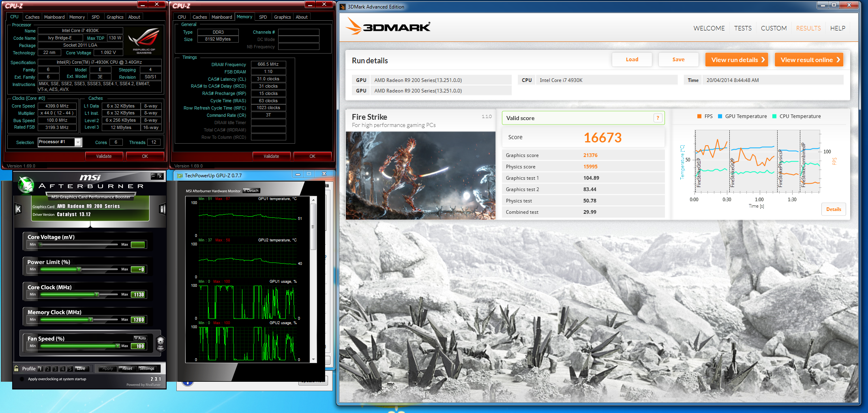Click the hardware monitor vertical scrollbar
The width and height of the screenshot is (868, 413).
pos(313,280)
